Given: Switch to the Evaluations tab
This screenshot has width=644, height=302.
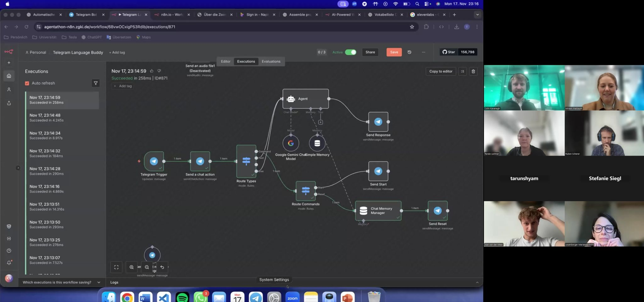Looking at the screenshot, I should pos(271,61).
